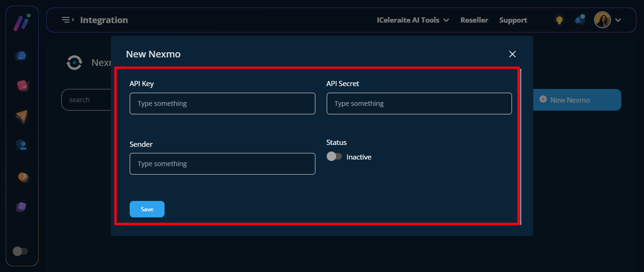Collapse the sidebar using the hamburger menu icon
The image size is (644, 272).
tap(68, 20)
